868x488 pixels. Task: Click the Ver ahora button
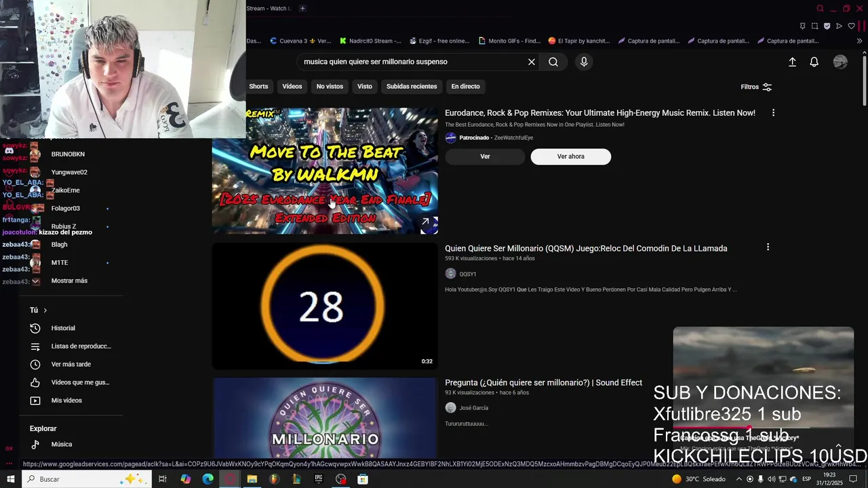(x=570, y=157)
